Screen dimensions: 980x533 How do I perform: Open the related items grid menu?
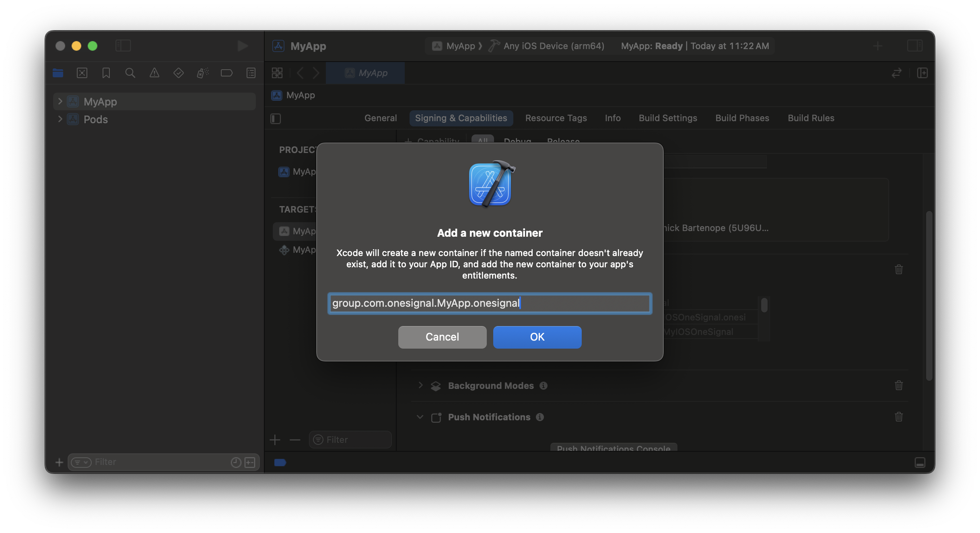(277, 73)
